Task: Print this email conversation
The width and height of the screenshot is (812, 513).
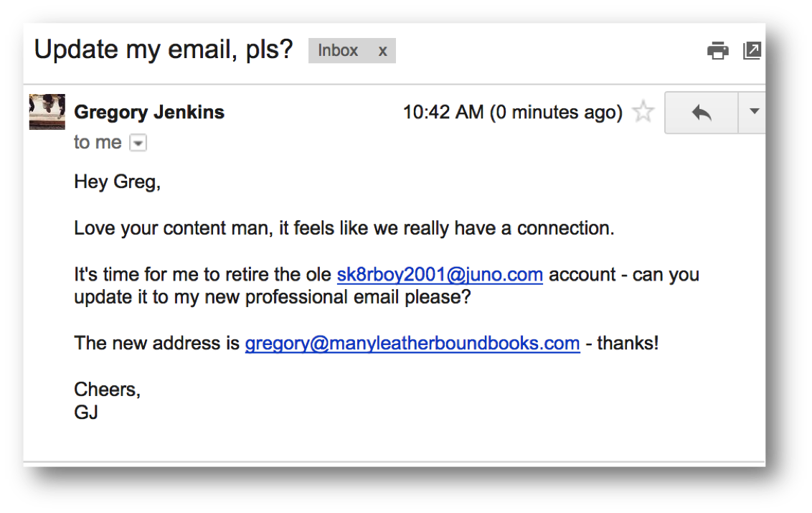Action: (717, 51)
